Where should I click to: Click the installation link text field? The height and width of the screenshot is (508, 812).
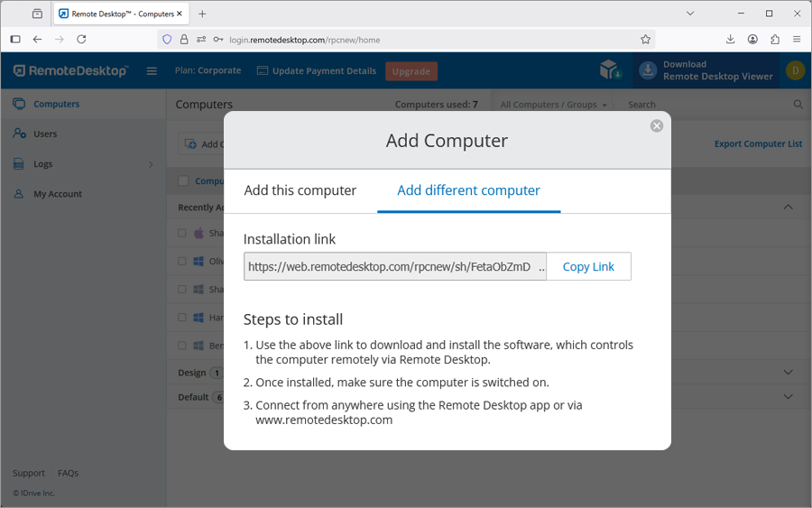[x=395, y=266]
